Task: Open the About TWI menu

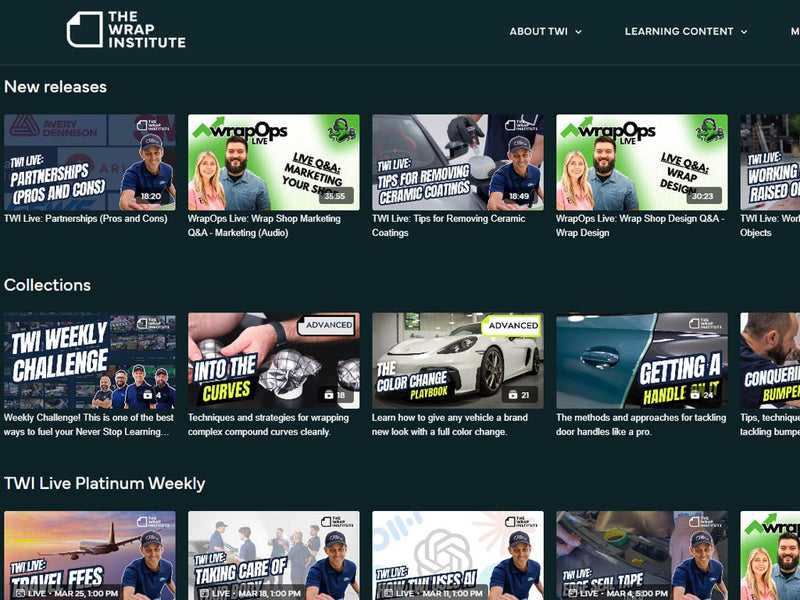Action: point(545,31)
